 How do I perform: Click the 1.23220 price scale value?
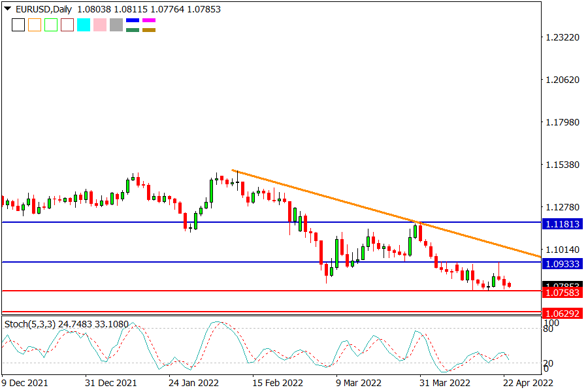[x=563, y=37]
